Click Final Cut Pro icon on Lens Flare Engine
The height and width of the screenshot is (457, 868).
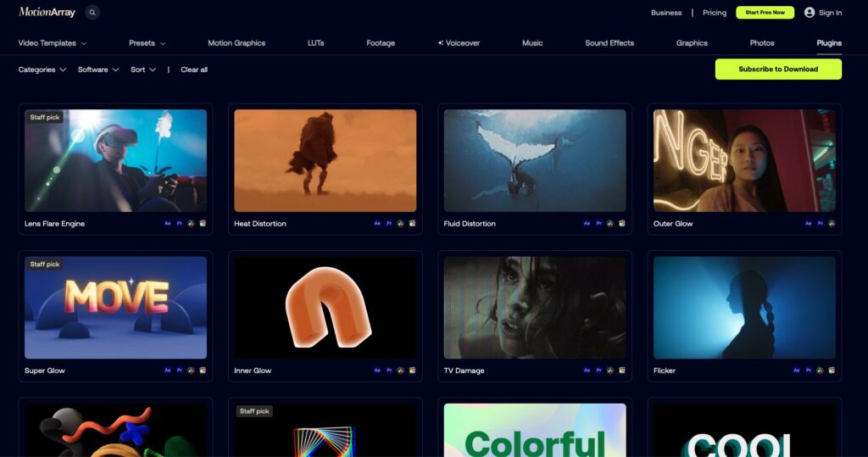click(203, 223)
